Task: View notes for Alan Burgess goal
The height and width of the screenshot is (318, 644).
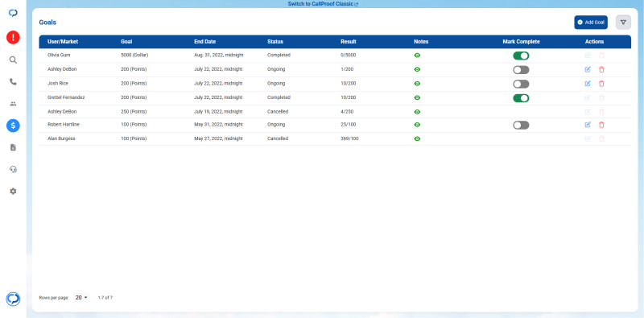Action: point(417,138)
